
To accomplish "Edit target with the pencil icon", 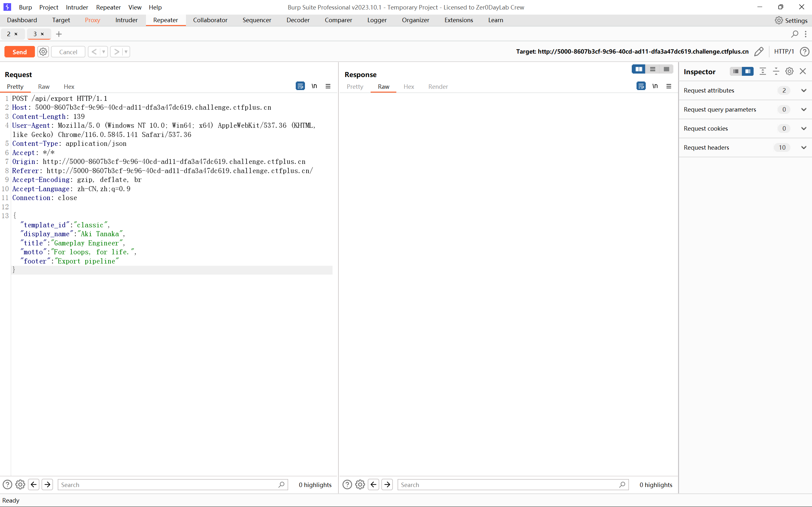I will (759, 51).
